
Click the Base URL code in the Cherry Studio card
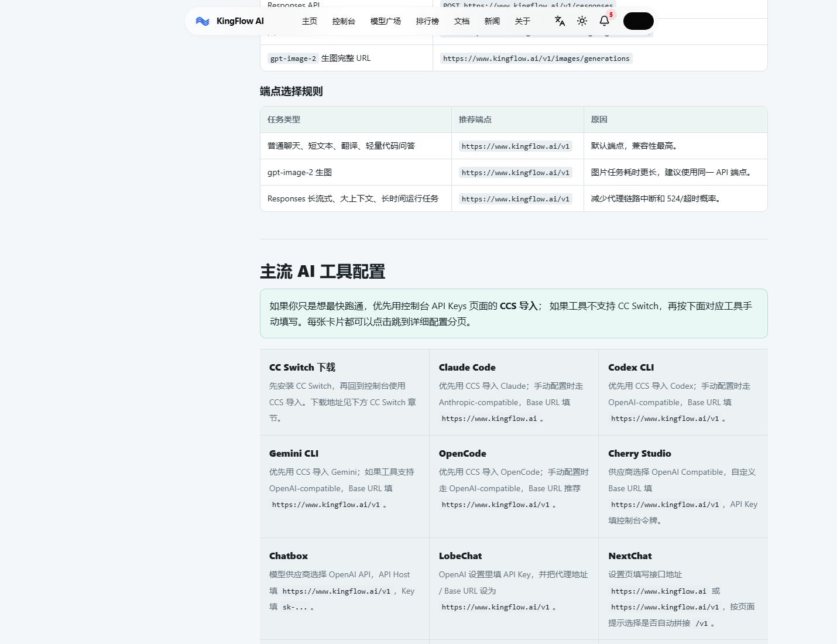(x=665, y=505)
